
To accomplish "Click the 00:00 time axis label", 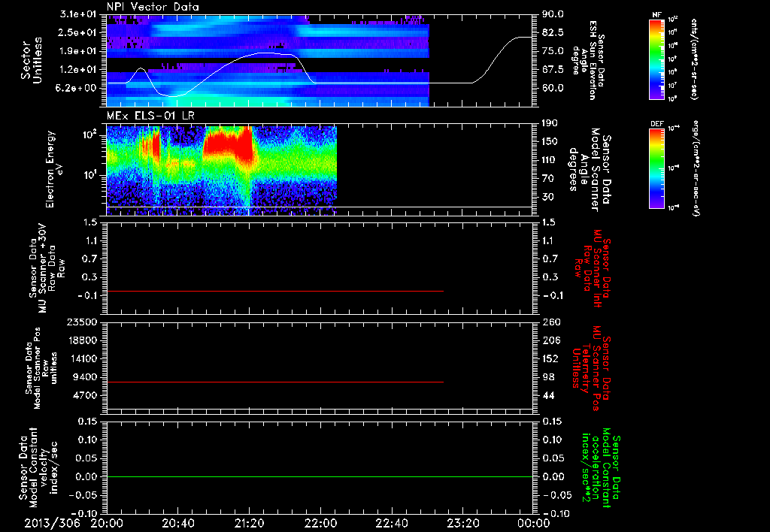I will pos(534,523).
